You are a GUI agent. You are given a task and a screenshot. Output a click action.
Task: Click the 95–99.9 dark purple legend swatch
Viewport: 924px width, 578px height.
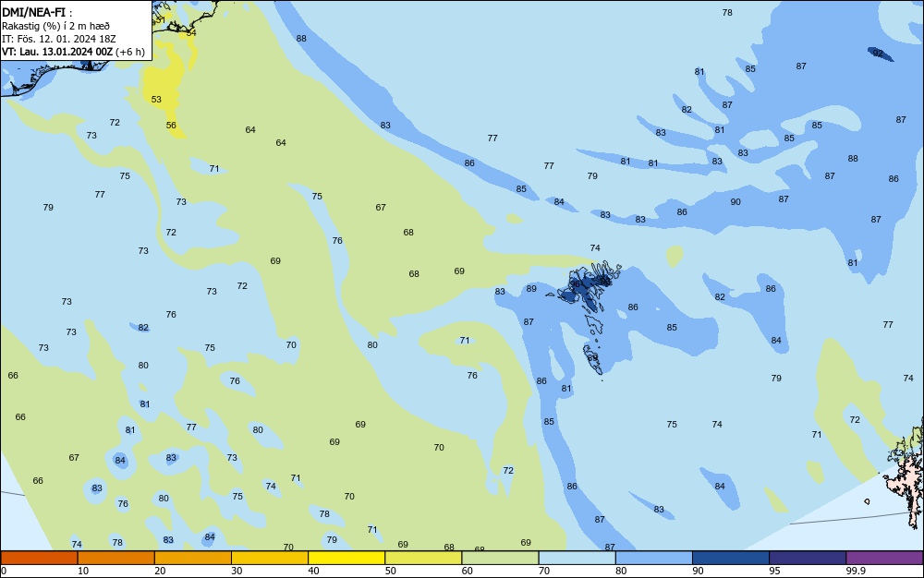[x=808, y=558]
